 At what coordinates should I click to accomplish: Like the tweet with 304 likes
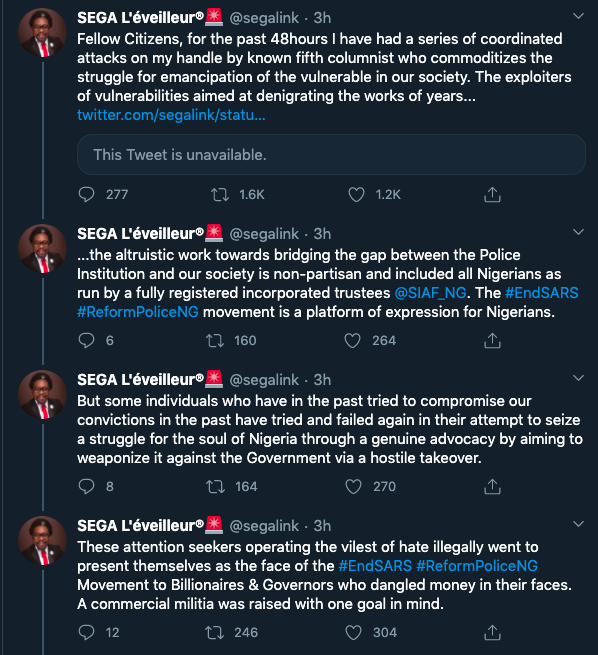pos(353,632)
